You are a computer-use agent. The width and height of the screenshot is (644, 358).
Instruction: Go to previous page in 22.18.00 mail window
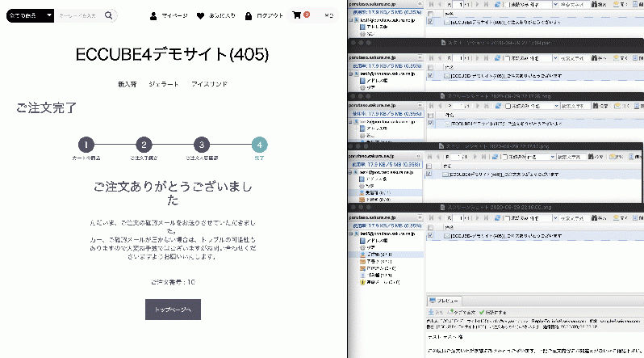[x=440, y=217]
